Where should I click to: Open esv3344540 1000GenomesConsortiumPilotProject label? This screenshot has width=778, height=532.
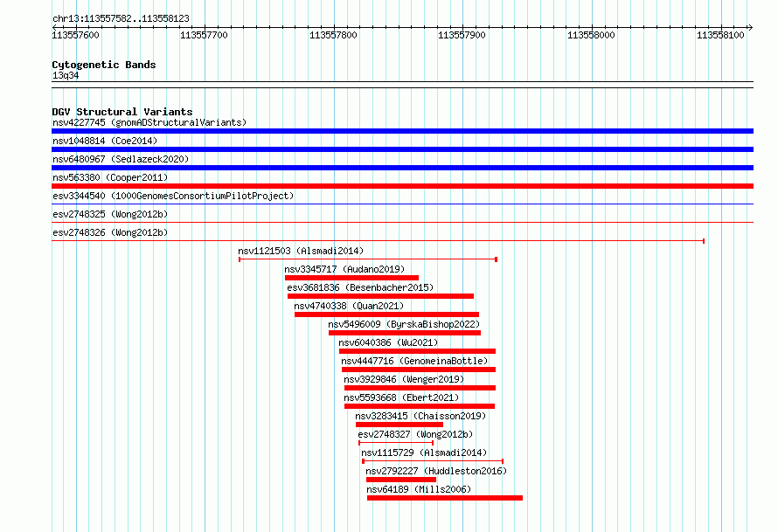(173, 196)
